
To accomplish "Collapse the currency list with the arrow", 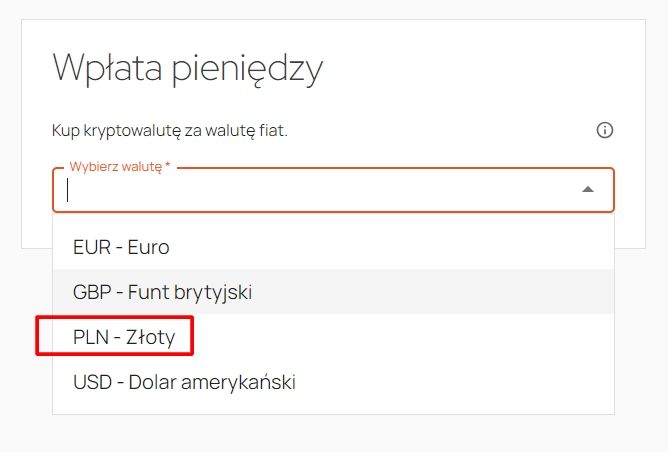I will click(x=588, y=190).
